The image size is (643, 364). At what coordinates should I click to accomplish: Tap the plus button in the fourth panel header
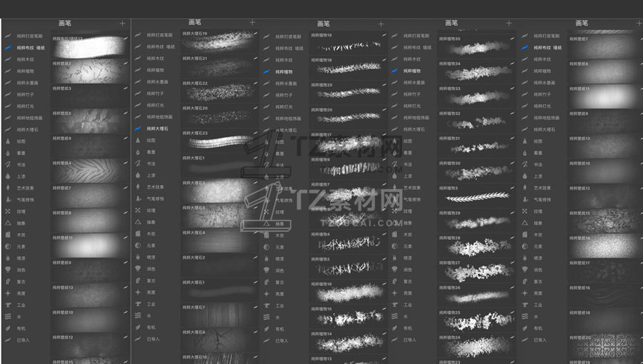click(x=509, y=23)
